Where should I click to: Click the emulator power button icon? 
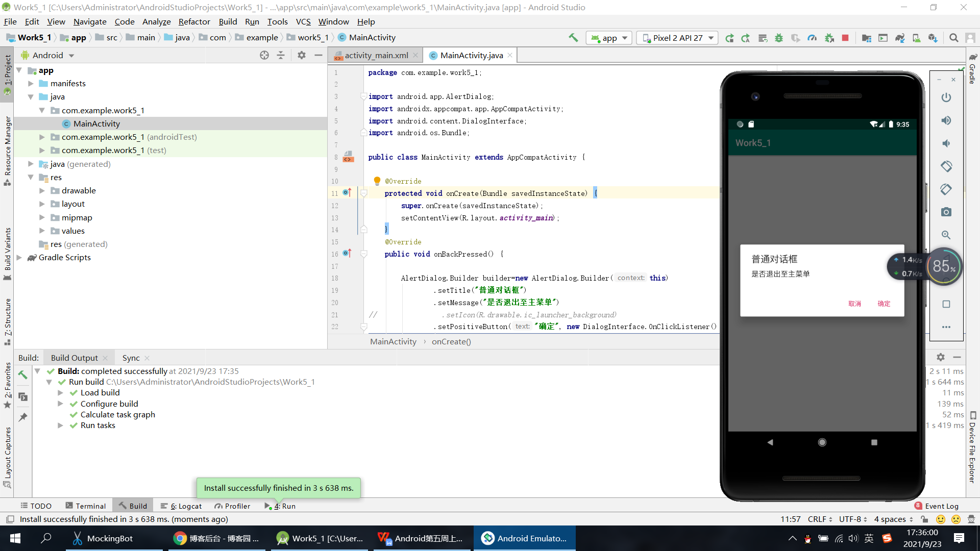point(946,97)
